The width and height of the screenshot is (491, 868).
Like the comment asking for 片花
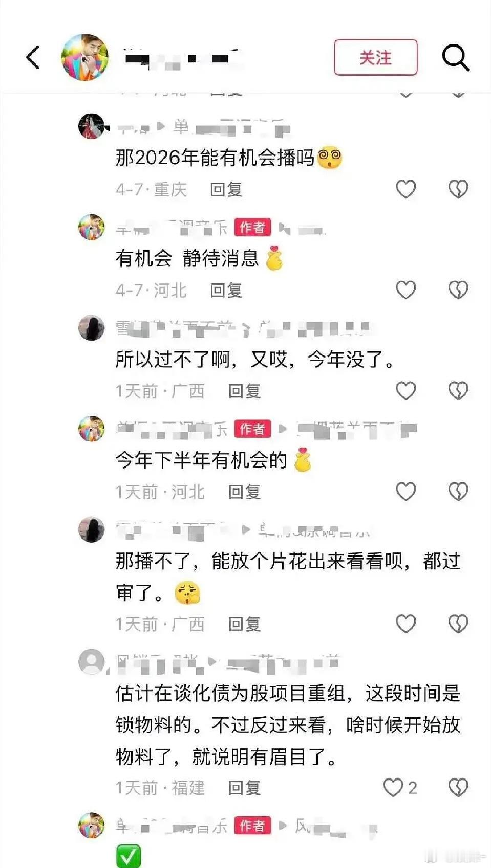(x=406, y=624)
